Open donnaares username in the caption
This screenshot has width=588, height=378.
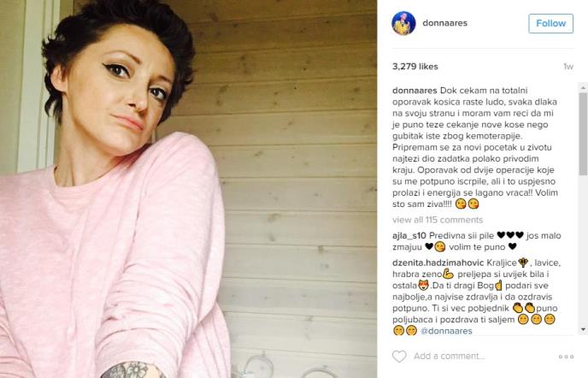[415, 91]
